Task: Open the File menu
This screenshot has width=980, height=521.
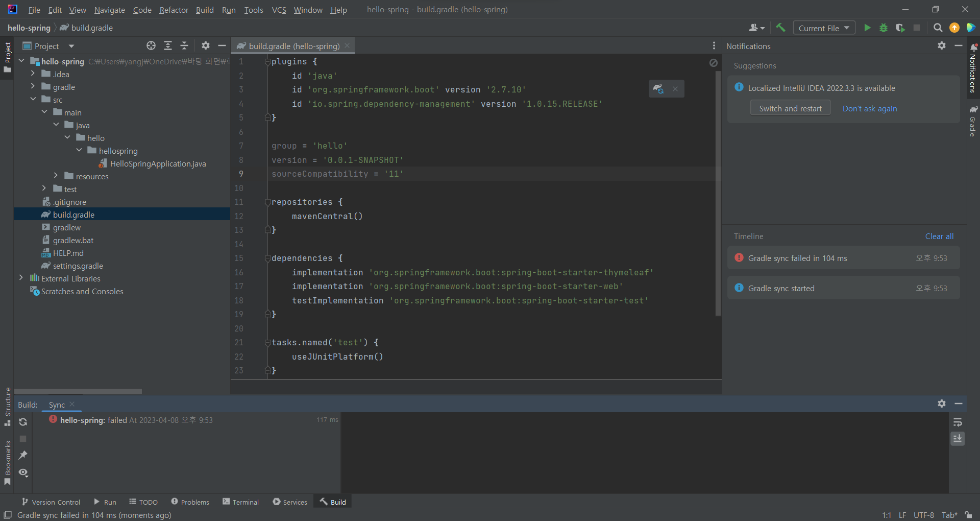Action: (x=34, y=10)
